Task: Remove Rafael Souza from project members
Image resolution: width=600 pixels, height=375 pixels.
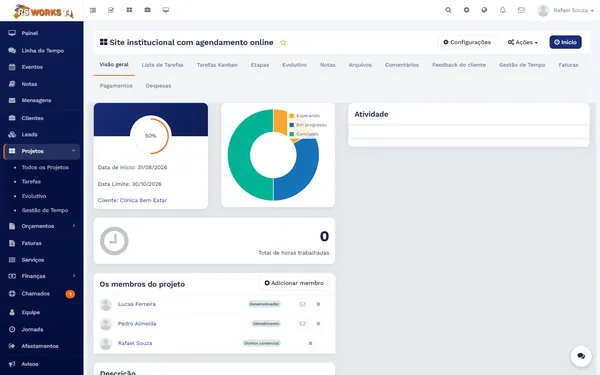Action: pyautogui.click(x=310, y=343)
